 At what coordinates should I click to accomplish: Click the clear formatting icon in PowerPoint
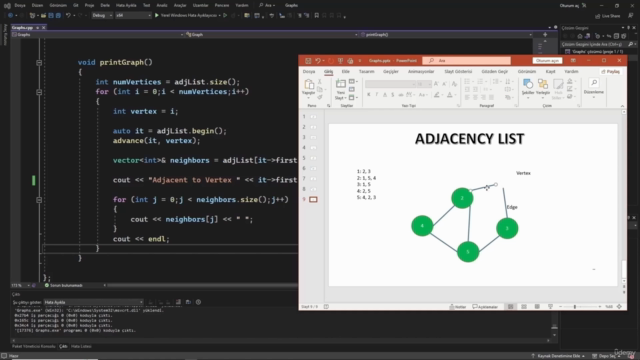(x=454, y=84)
